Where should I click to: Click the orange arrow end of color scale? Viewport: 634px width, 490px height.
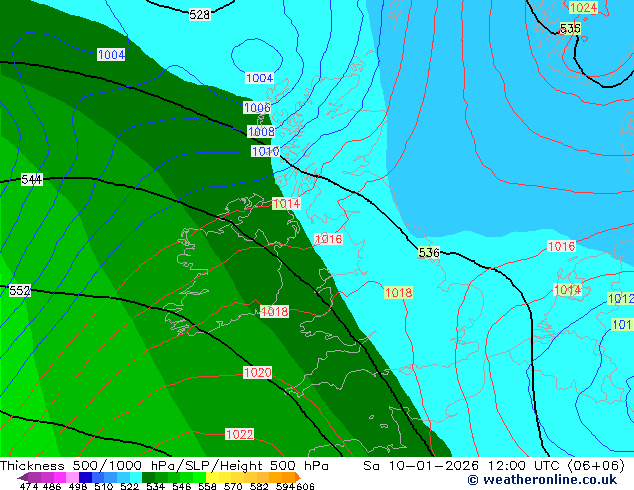click(x=297, y=477)
